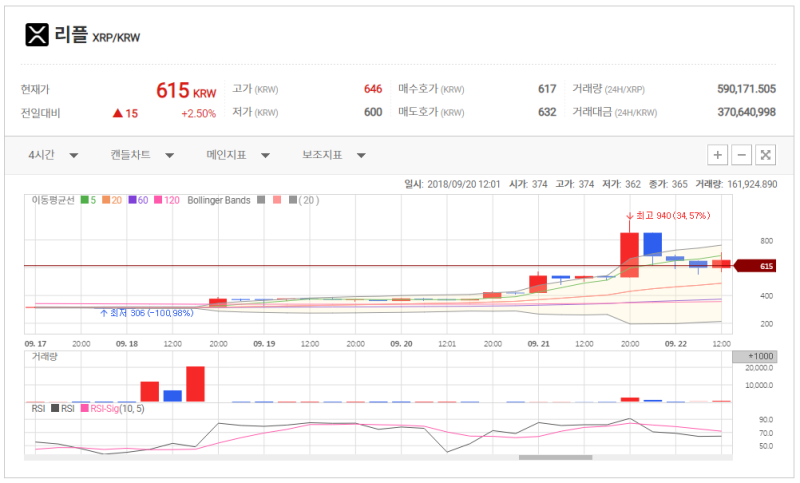The height and width of the screenshot is (483, 800).
Task: Expand chart to fullscreen
Action: point(765,155)
